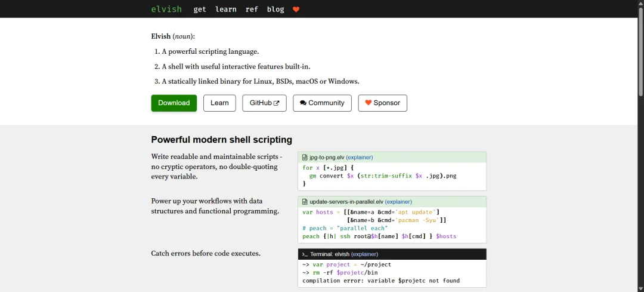Open the blog navigation item
The image size is (644, 292).
click(x=275, y=9)
